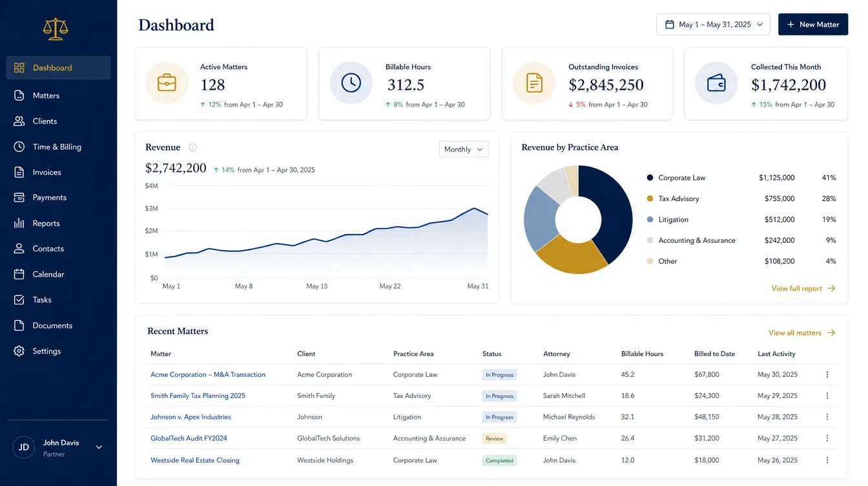Click the Documents page icon in sidebar

pyautogui.click(x=19, y=326)
